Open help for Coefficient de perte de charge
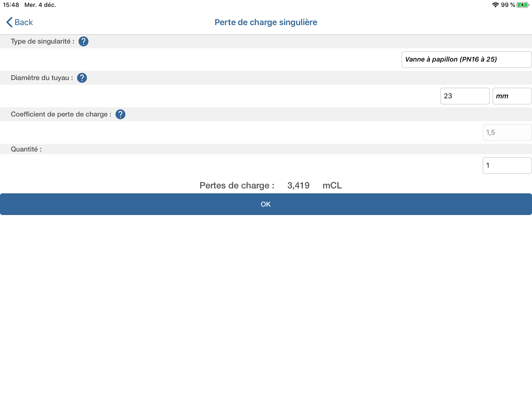This screenshot has width=532, height=399. pos(120,114)
